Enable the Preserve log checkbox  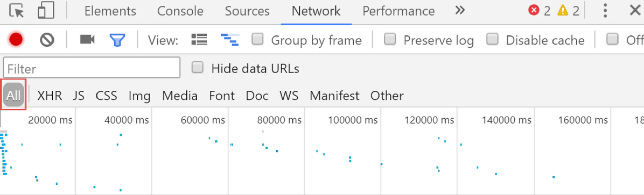tap(390, 39)
